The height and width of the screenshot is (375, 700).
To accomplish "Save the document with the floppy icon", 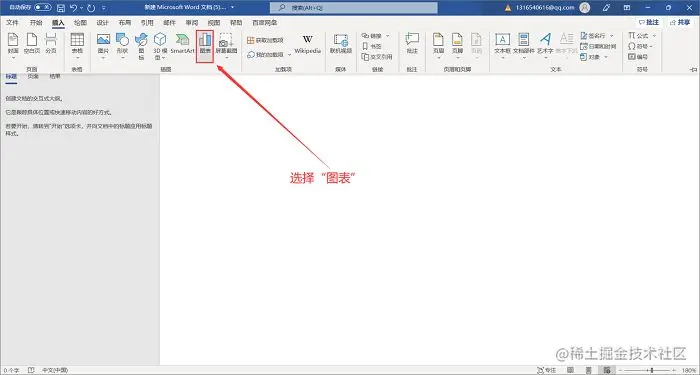I will click(x=61, y=8).
